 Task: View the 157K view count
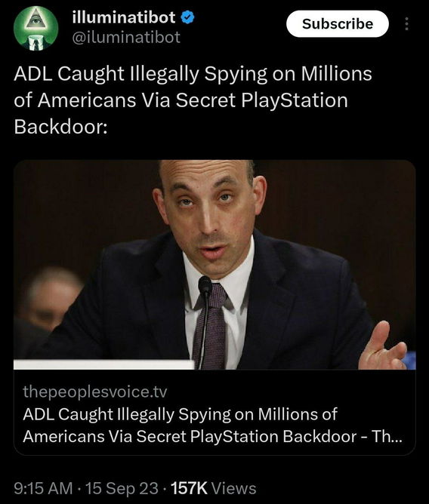coord(190,488)
